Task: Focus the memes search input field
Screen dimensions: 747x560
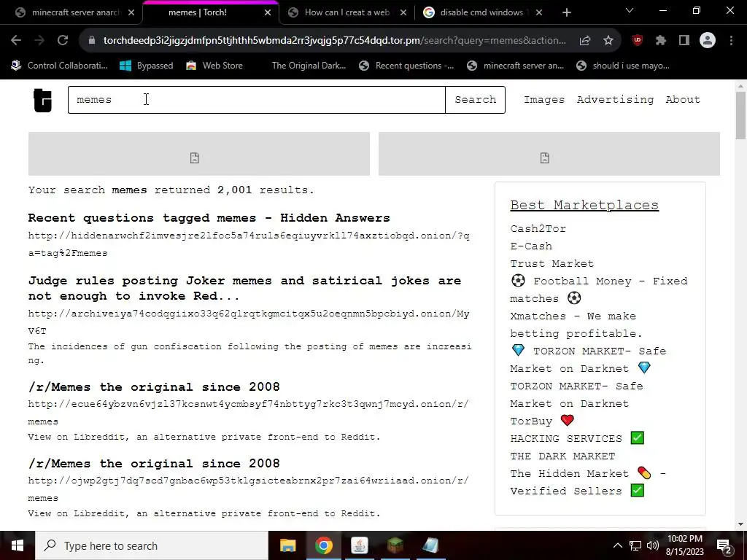Action: click(256, 100)
